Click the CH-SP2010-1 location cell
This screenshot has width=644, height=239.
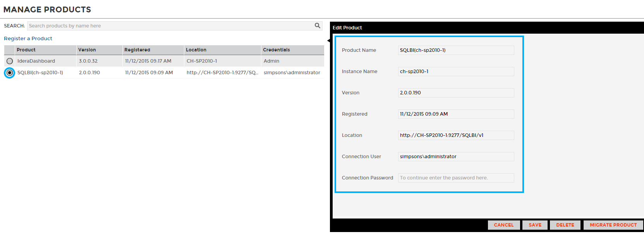click(x=202, y=61)
